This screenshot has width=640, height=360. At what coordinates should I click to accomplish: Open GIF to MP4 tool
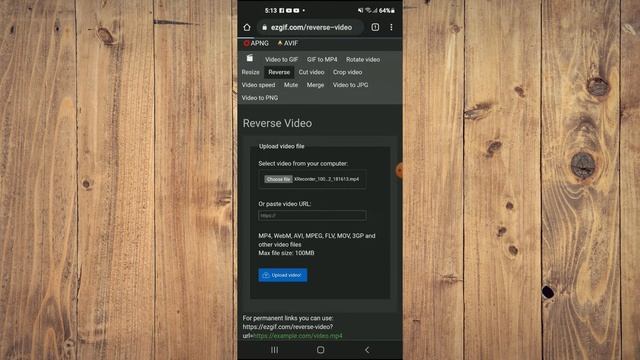tap(322, 60)
